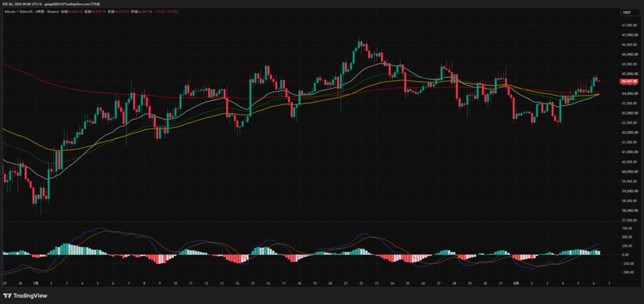The height and width of the screenshot is (304, 644).
Task: Click the 750.00 label on the MACD scale
Action: (627, 228)
